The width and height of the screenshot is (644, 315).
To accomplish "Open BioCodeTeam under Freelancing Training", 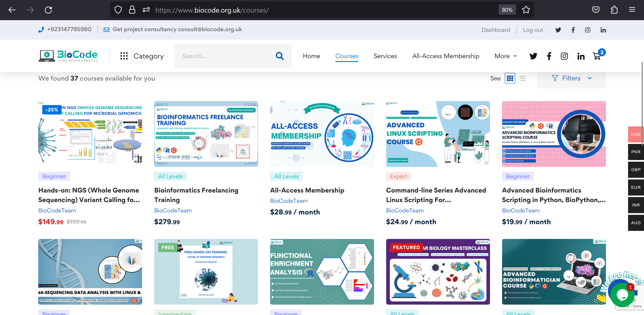I will pyautogui.click(x=173, y=211).
